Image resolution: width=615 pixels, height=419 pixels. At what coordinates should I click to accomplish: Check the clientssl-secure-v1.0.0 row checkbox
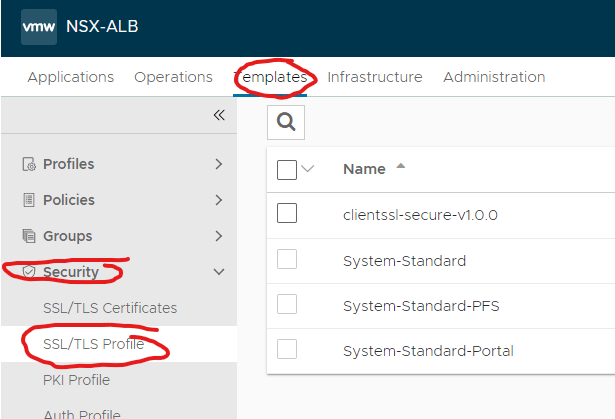(287, 213)
